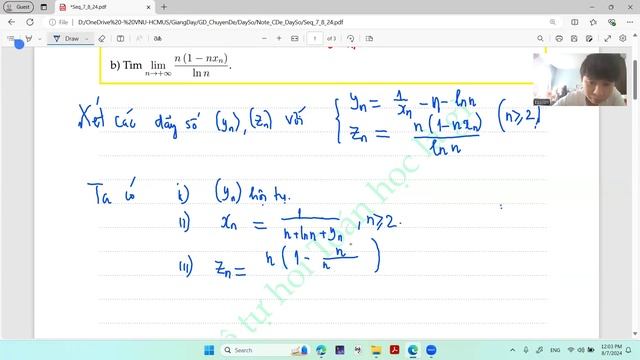Open Draw tool options dropdown arrow

(x=87, y=39)
